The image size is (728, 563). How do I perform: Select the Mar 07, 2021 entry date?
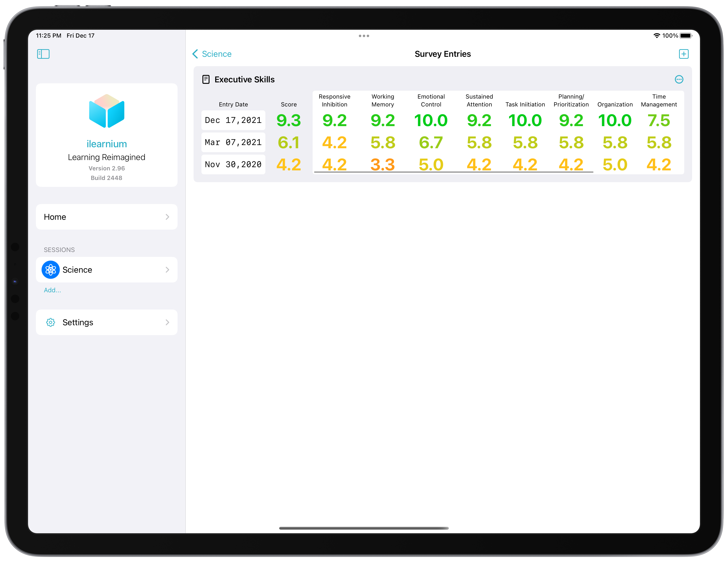(x=233, y=142)
